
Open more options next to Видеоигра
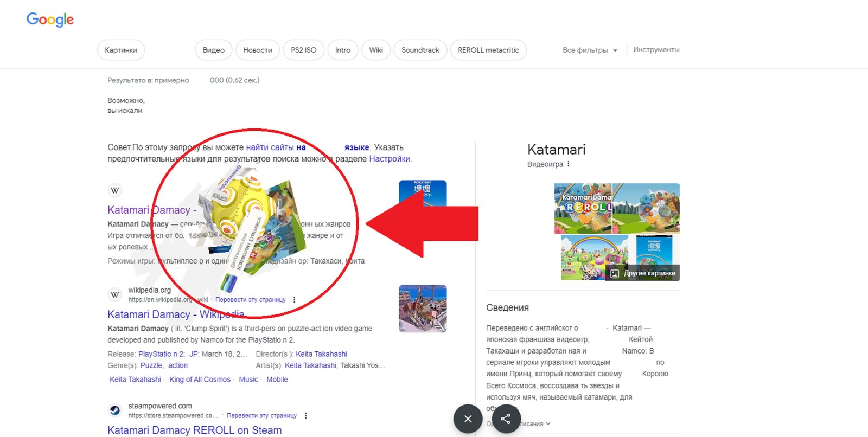click(x=569, y=164)
